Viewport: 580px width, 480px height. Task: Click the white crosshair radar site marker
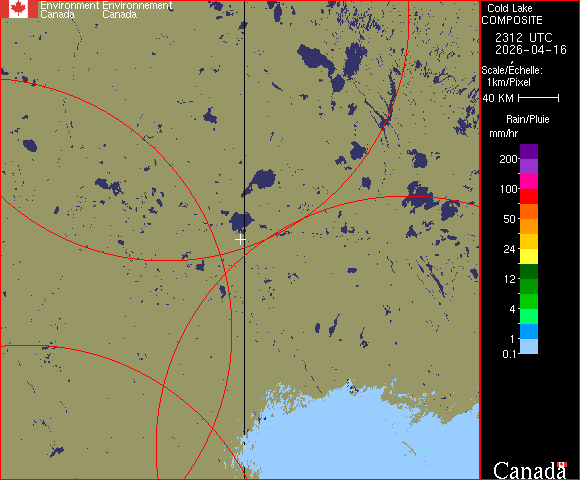click(240, 240)
